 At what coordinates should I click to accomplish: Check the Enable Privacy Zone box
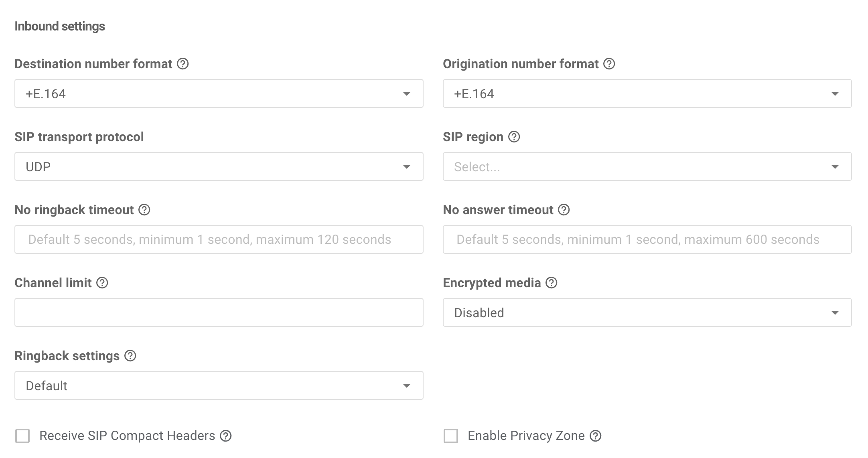pyautogui.click(x=451, y=436)
